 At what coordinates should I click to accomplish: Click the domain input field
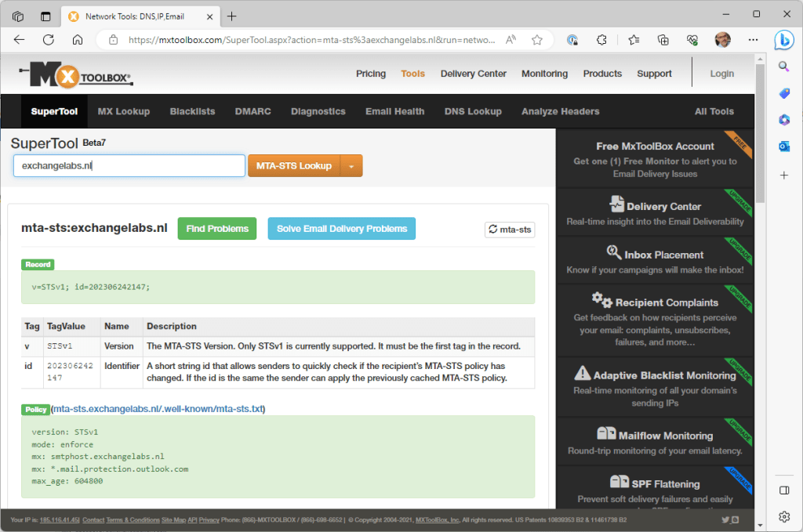(x=129, y=166)
